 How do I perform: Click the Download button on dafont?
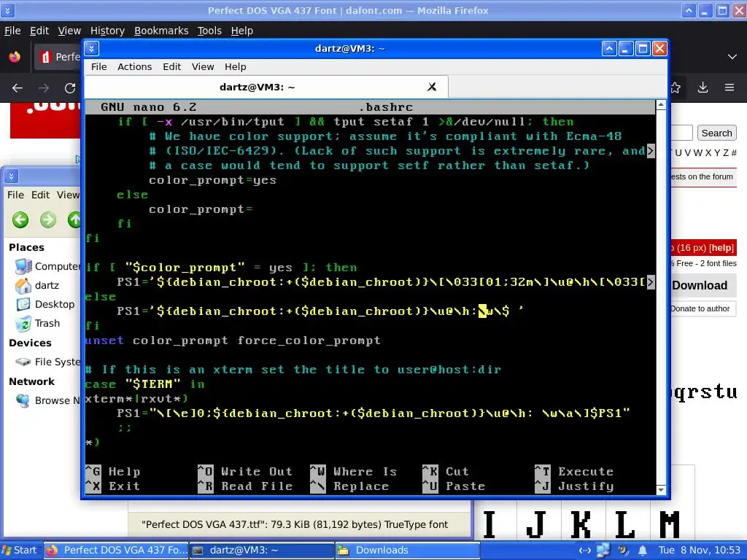pos(700,285)
